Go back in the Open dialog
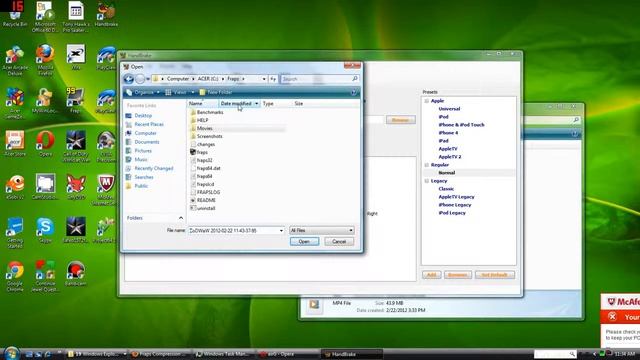 [129, 79]
